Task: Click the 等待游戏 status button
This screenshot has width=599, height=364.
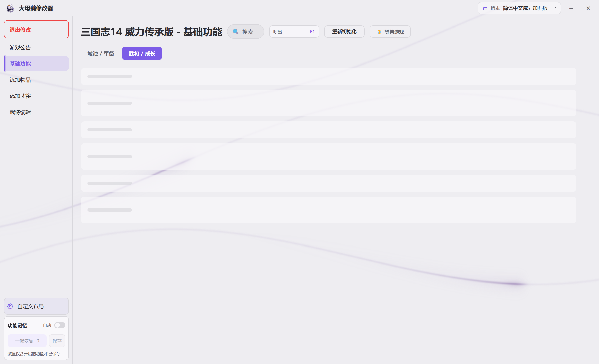Action: point(390,32)
